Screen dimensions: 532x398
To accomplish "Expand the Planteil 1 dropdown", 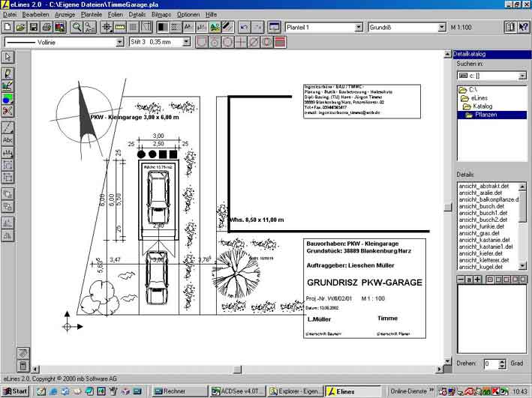I will tap(358, 28).
